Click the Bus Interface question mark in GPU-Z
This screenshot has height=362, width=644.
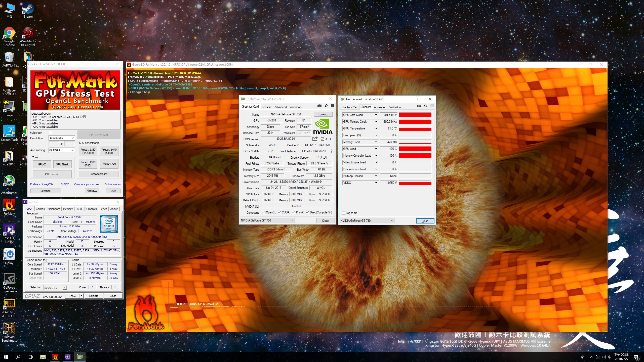tap(332, 151)
